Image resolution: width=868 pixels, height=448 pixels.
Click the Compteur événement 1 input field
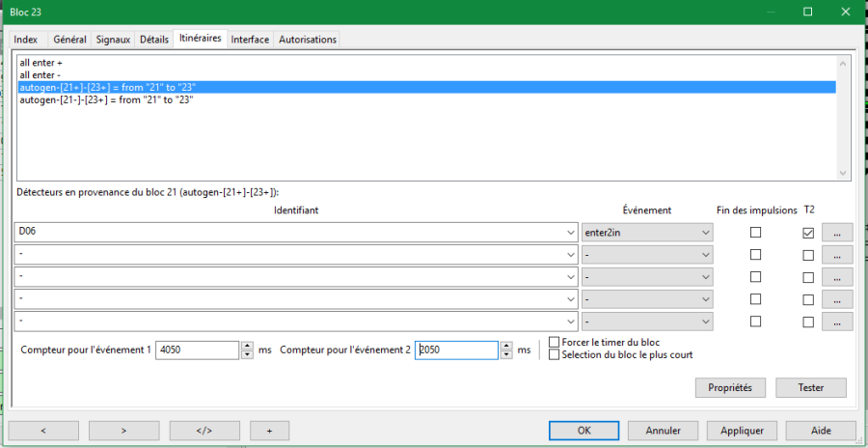(x=196, y=350)
